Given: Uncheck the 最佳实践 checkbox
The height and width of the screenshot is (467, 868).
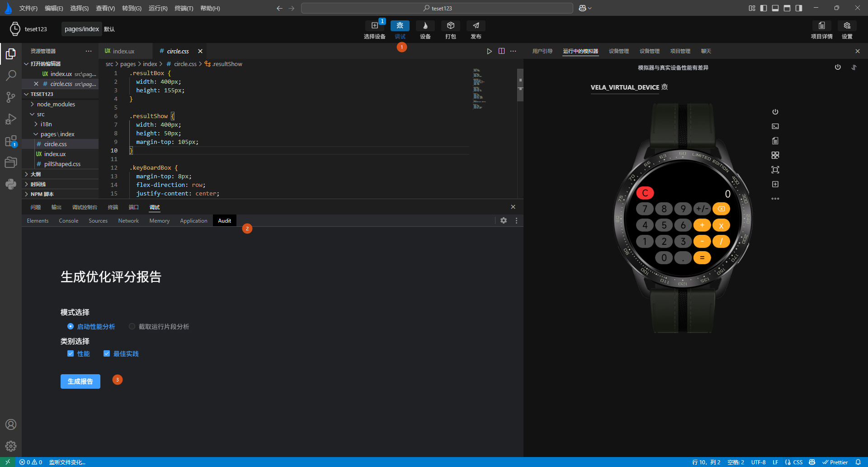Looking at the screenshot, I should coord(107,353).
